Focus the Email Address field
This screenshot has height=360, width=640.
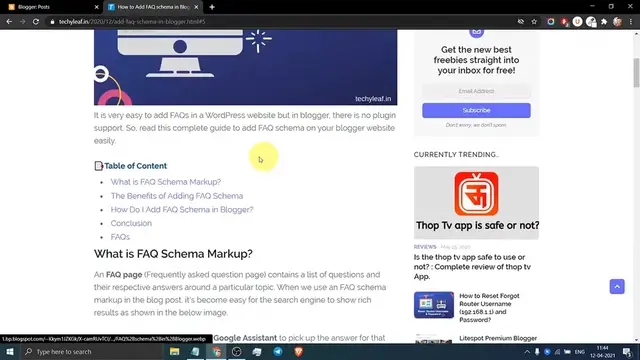pos(476,91)
